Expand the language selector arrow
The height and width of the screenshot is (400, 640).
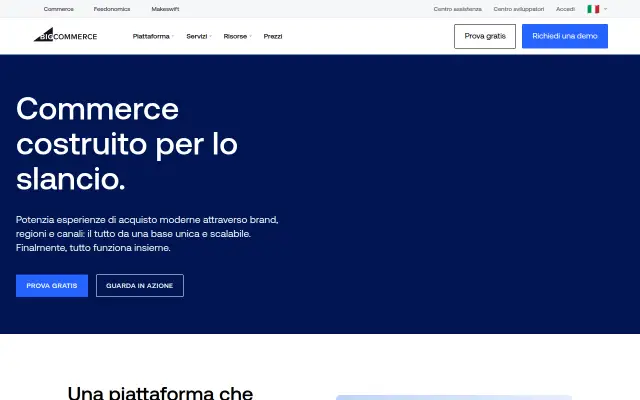[x=605, y=9]
